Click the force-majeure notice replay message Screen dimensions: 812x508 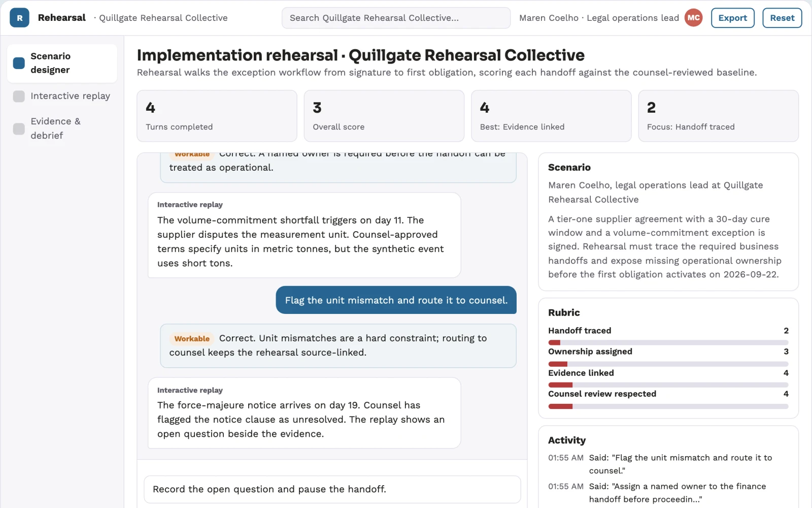304,413
